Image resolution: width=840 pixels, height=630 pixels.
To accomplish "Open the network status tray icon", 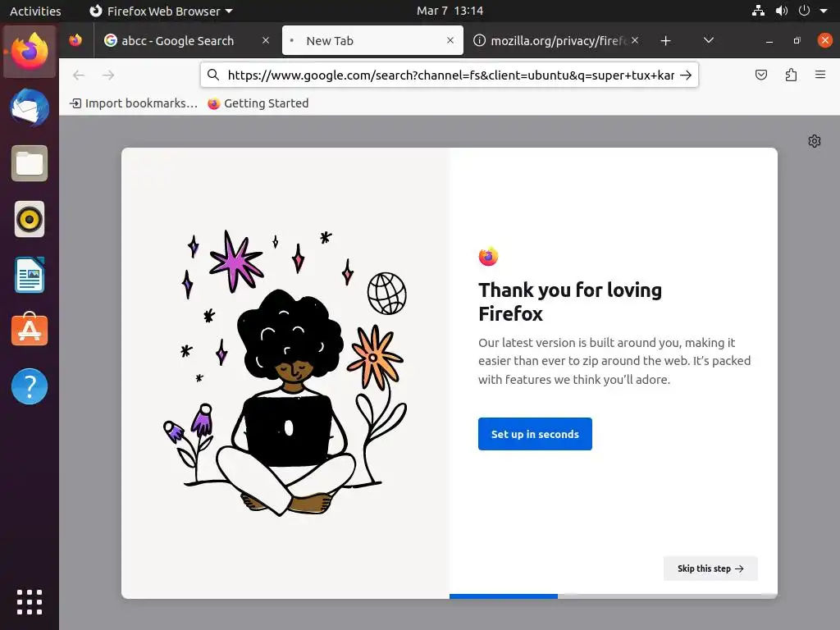I will [758, 11].
